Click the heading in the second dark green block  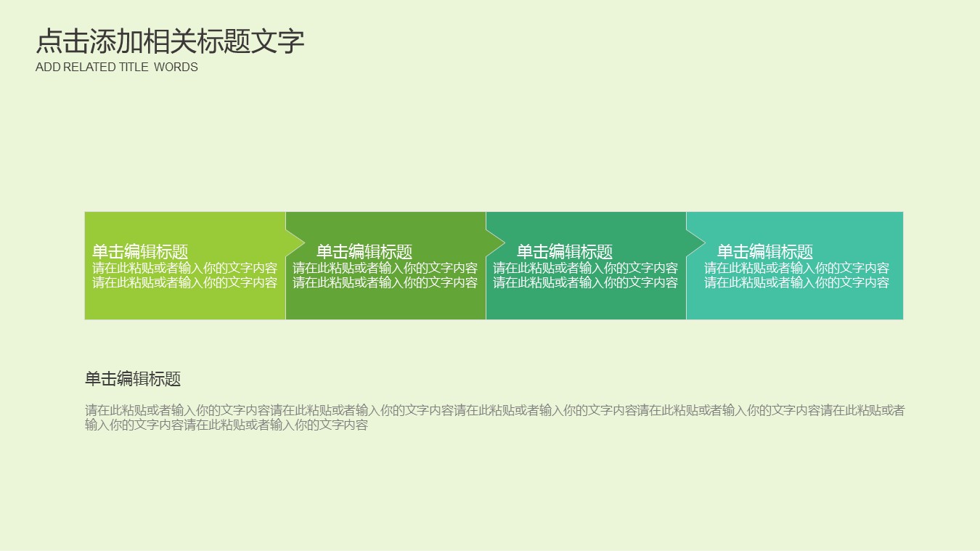click(x=364, y=252)
